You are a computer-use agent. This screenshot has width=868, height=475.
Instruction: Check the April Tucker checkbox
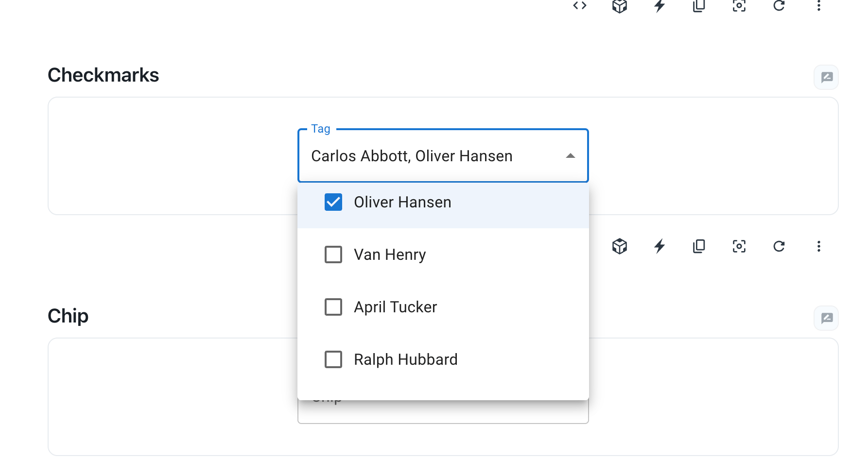333,307
